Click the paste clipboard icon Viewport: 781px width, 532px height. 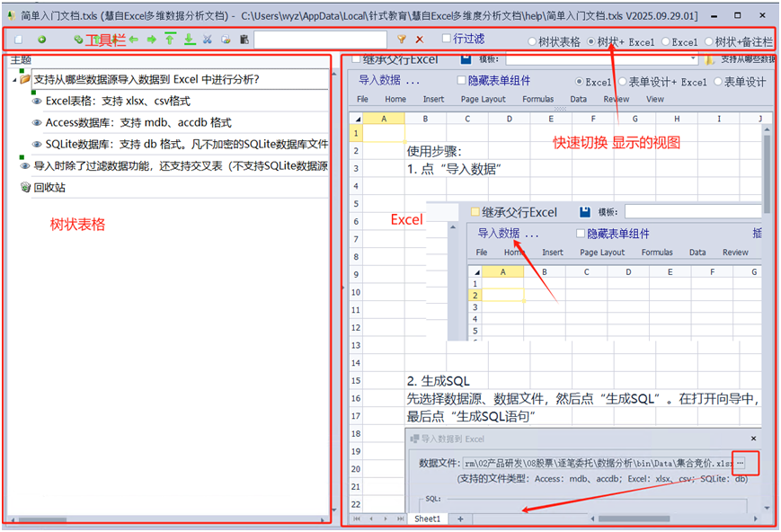click(x=244, y=40)
